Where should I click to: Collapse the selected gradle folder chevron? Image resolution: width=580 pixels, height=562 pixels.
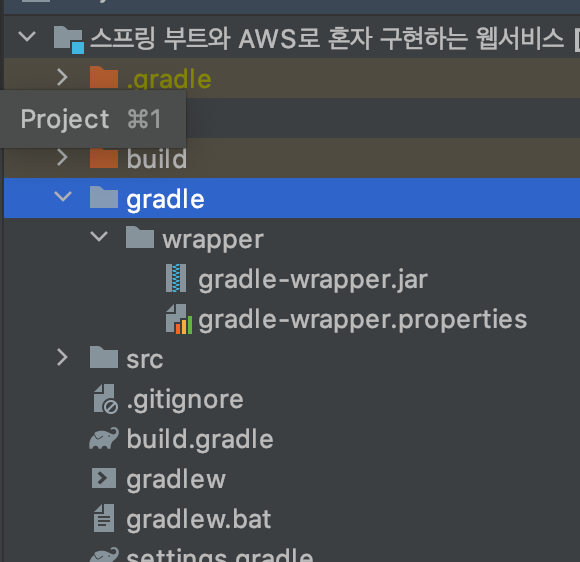coord(63,196)
